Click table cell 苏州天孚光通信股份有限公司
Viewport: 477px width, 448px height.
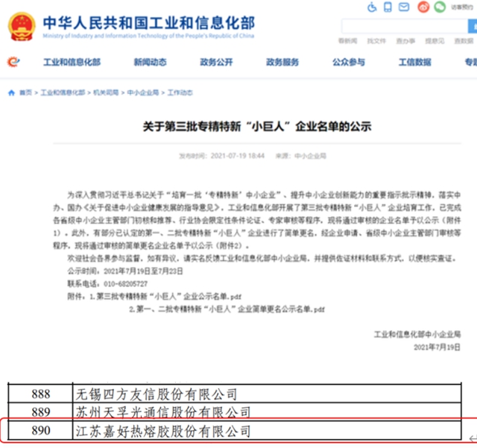click(267, 412)
